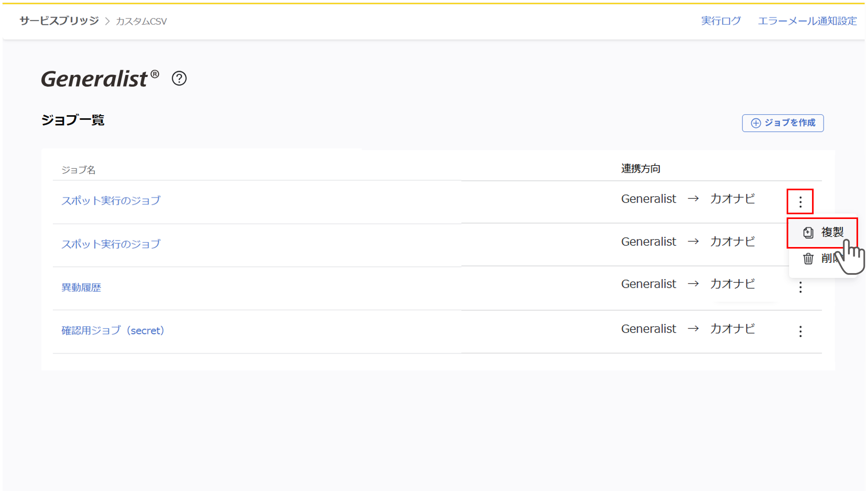Open the three-dot menu for 異動履歴
868x491 pixels.
(x=800, y=287)
